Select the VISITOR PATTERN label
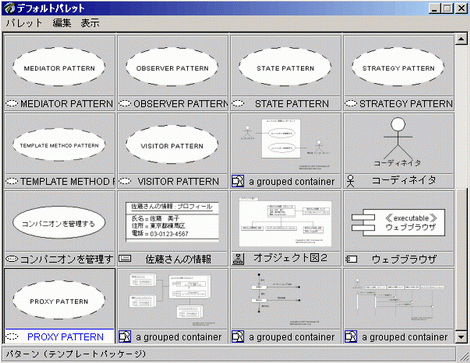This screenshot has height=363, width=470. click(178, 182)
